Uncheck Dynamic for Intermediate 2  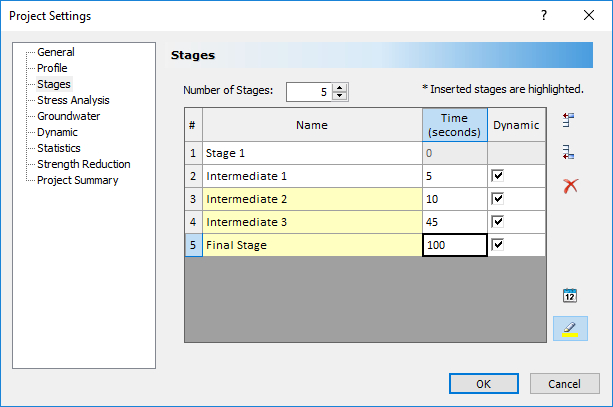click(x=499, y=198)
